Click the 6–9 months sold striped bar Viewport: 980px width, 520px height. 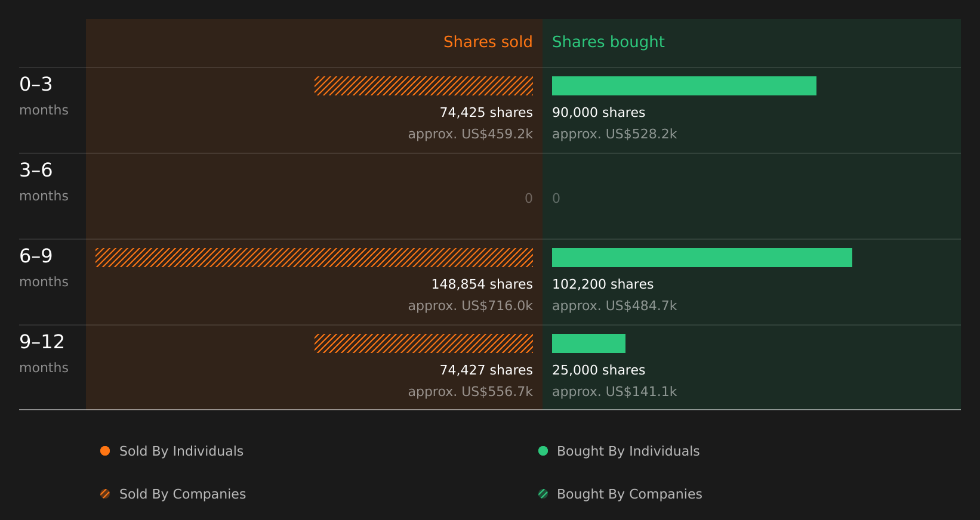pos(314,258)
